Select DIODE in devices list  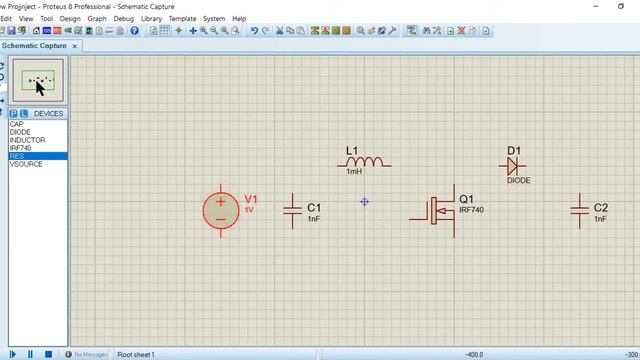pyautogui.click(x=38, y=132)
